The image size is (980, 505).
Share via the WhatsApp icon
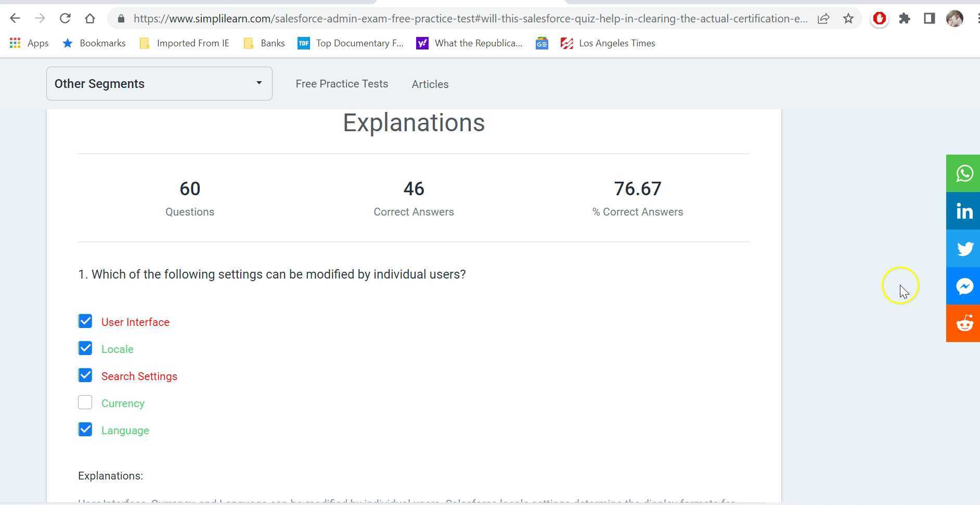963,173
